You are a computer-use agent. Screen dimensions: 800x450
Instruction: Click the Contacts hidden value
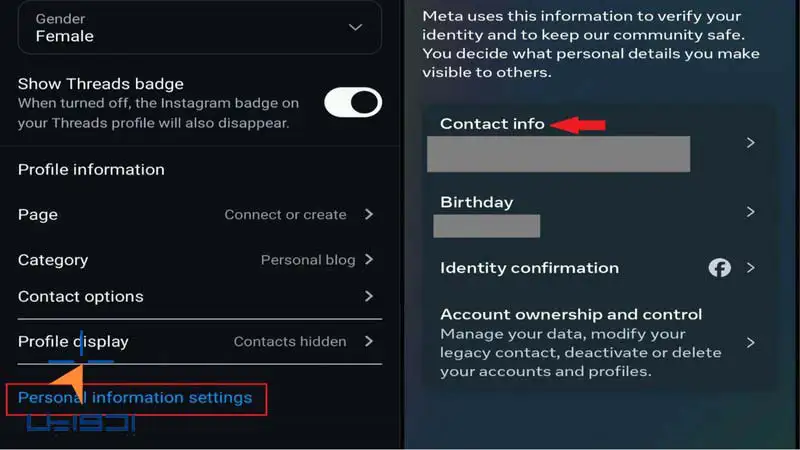pos(290,341)
